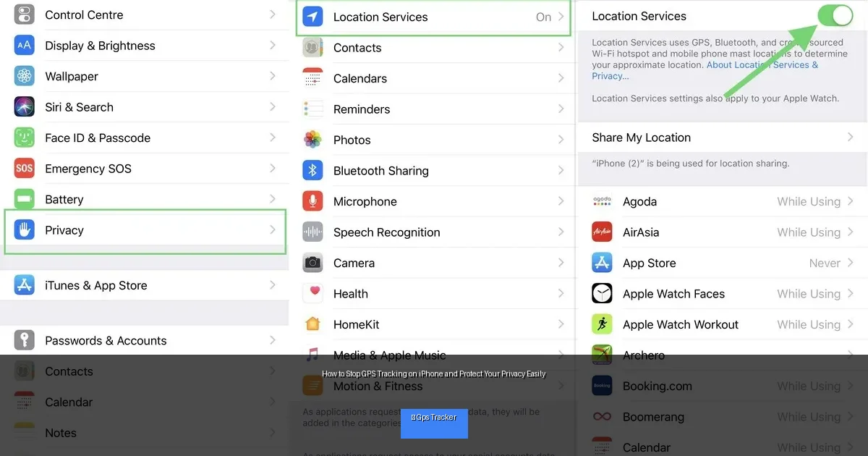Select the Speech Recognition row
The image size is (868, 456).
coord(433,232)
